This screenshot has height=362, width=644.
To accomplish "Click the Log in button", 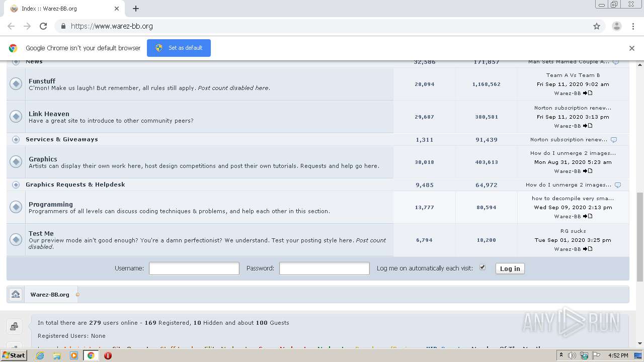I will 510,268.
